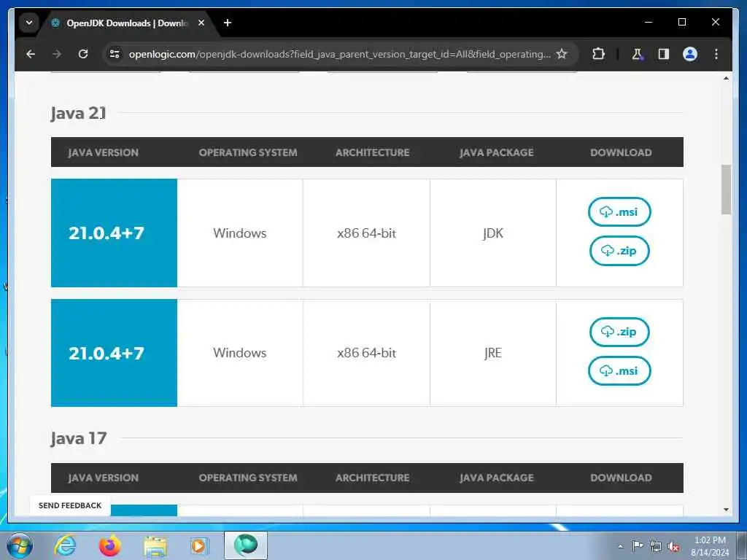The image size is (747, 560).
Task: Open the clock showing 1:02 PM
Action: coord(710,545)
